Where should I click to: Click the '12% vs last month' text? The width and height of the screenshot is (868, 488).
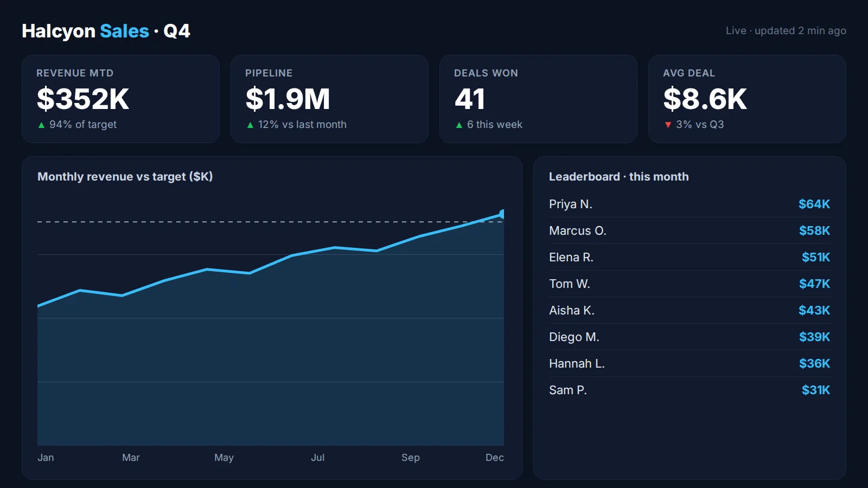coord(302,125)
